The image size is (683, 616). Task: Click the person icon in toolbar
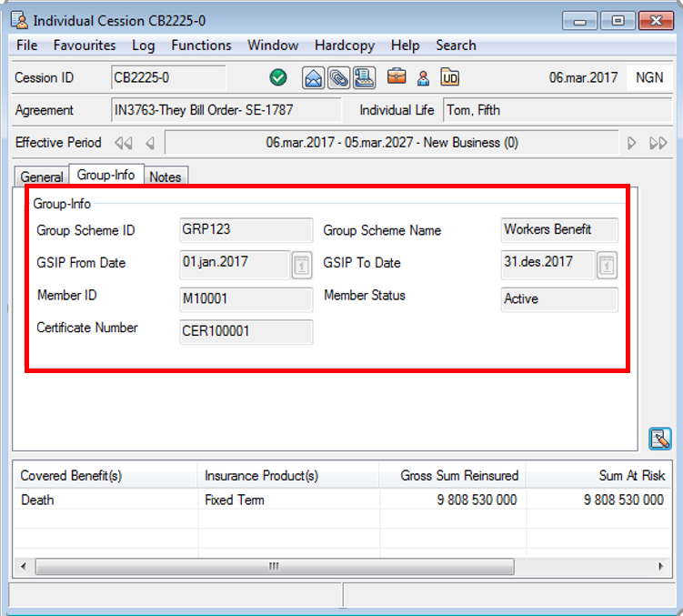423,77
